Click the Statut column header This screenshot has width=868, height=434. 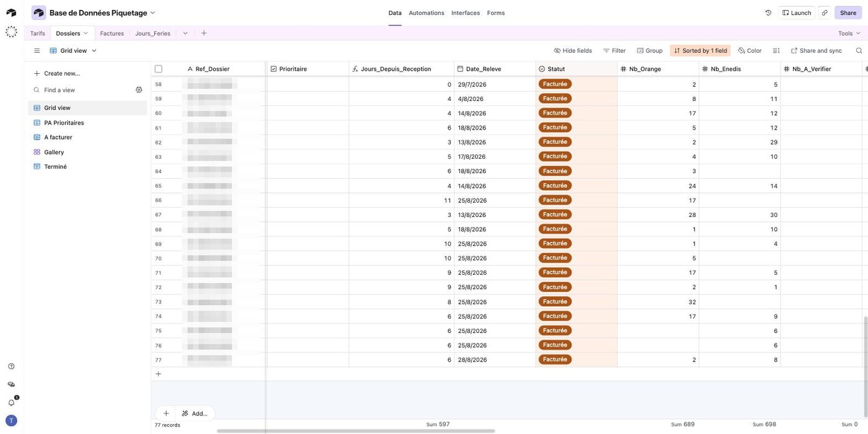[x=577, y=69]
